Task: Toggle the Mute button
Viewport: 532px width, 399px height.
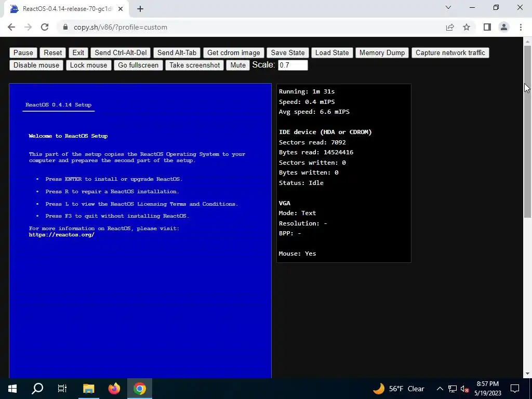Action: [x=238, y=65]
